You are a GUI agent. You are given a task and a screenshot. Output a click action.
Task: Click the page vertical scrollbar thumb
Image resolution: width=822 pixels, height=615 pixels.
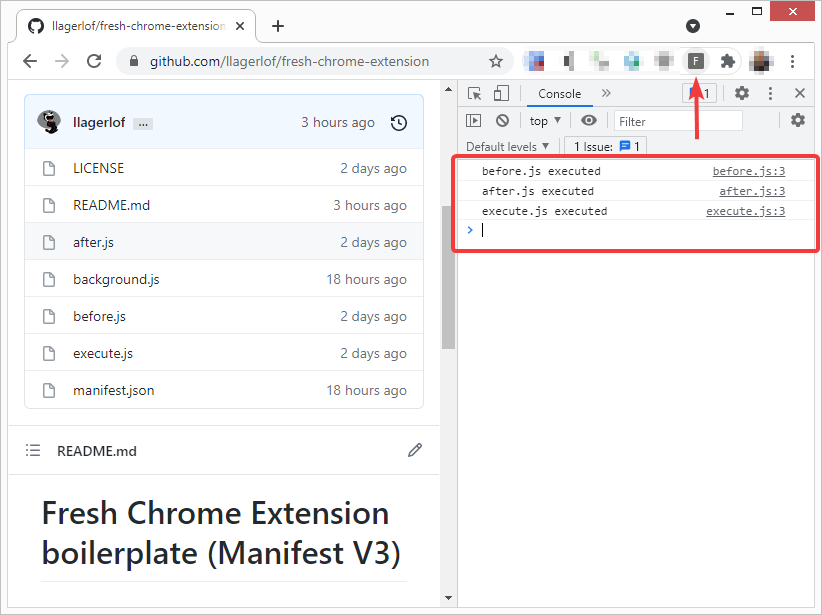click(x=448, y=277)
